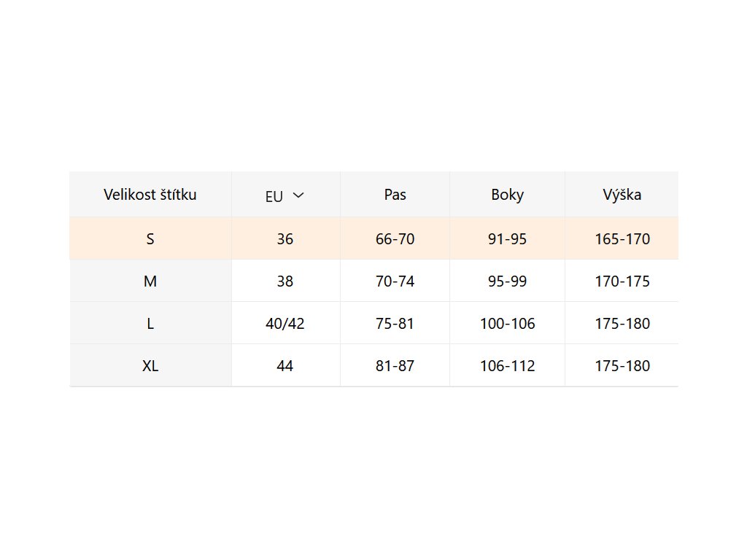Click height value 165-170 cell
The width and height of the screenshot is (747, 560).
(622, 238)
